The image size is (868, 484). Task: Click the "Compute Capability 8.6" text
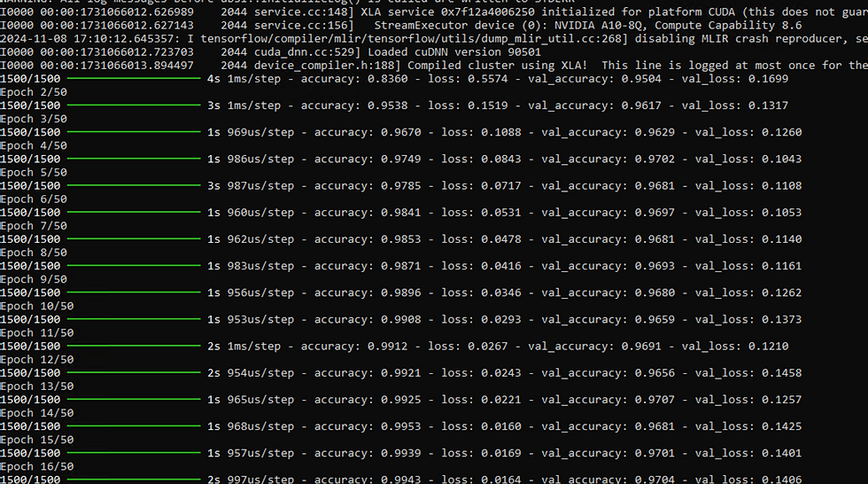[728, 25]
